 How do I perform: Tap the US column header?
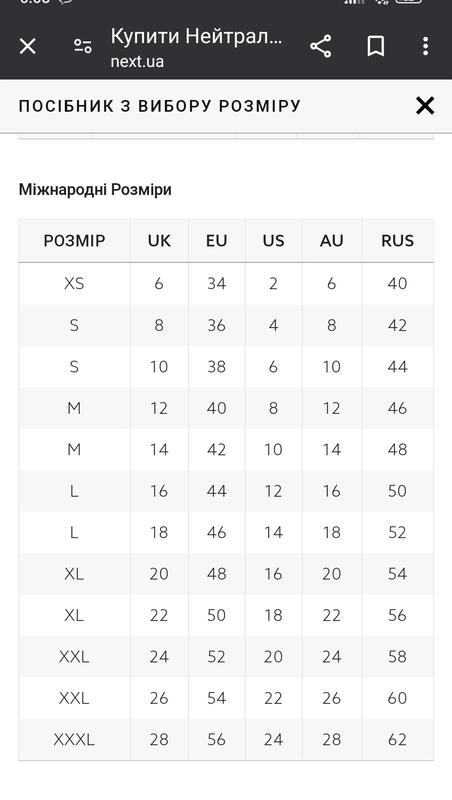[x=273, y=241]
